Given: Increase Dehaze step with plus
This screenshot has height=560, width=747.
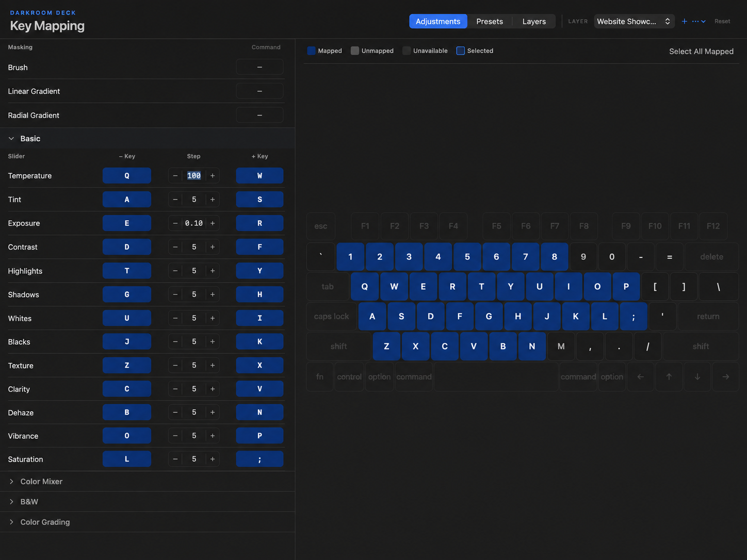Looking at the screenshot, I should coord(213,412).
